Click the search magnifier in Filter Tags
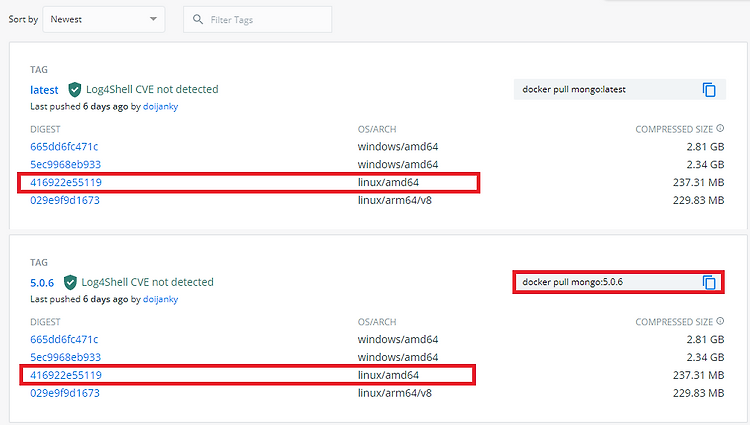This screenshot has width=750, height=425. tap(198, 19)
